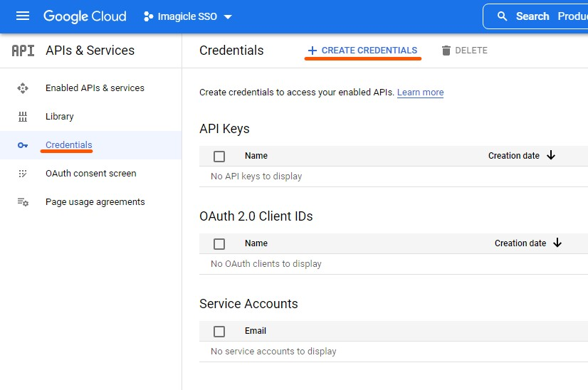Click the Credentials key icon
The image size is (588, 390).
[23, 145]
